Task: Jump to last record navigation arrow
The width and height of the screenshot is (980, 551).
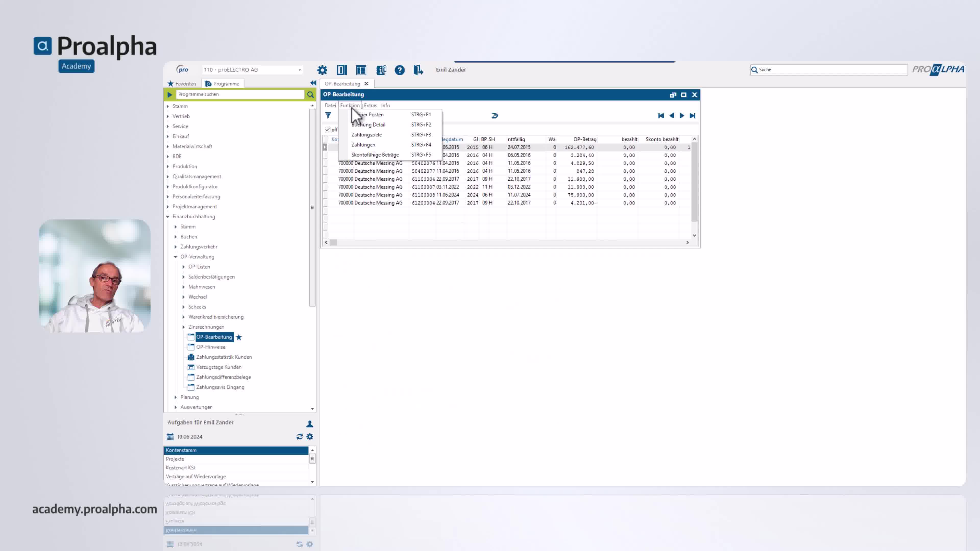Action: tap(692, 116)
